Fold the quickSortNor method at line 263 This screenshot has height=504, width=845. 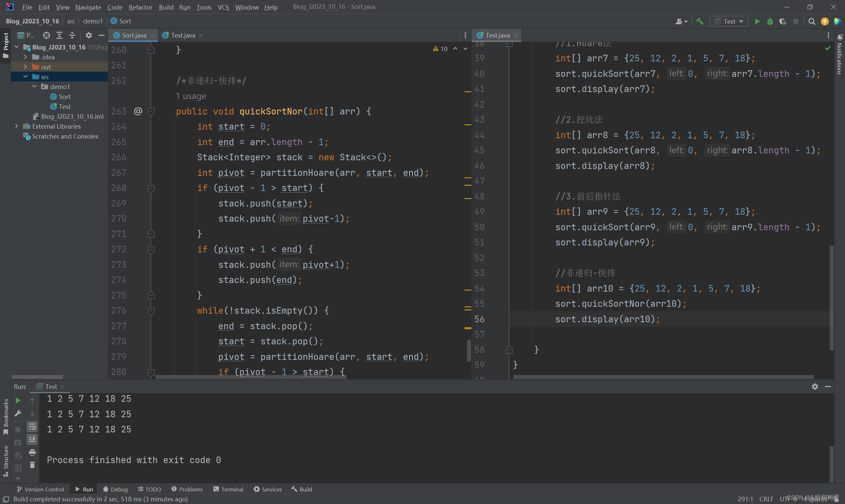coord(151,111)
